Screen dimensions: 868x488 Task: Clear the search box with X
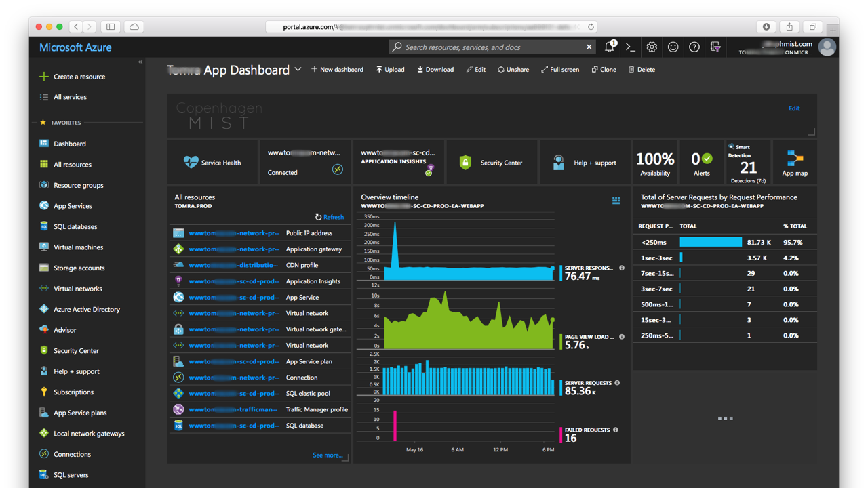[x=589, y=47]
